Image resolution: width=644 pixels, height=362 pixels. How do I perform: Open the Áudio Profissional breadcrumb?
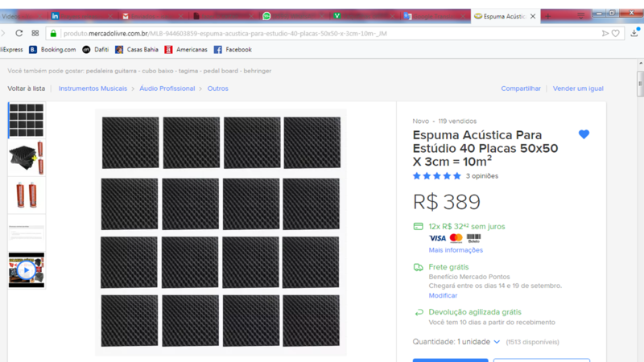pos(167,88)
